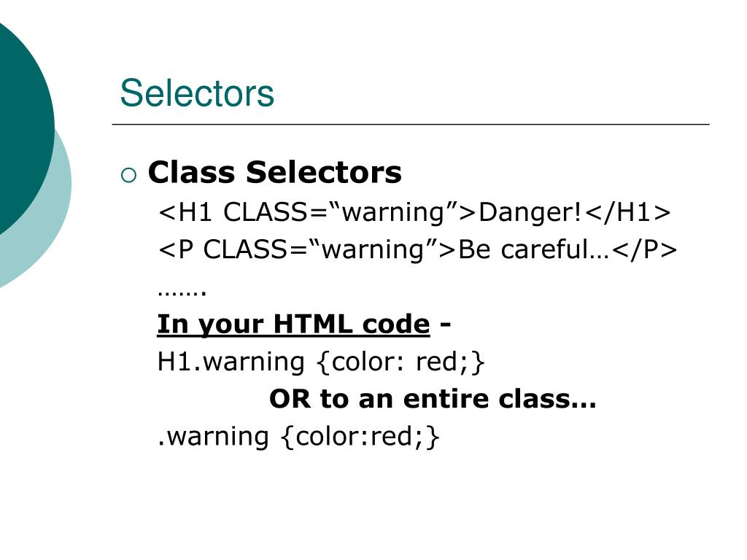Click the P CLASS Be careful line
This screenshot has height=560, width=747.
[x=417, y=250]
